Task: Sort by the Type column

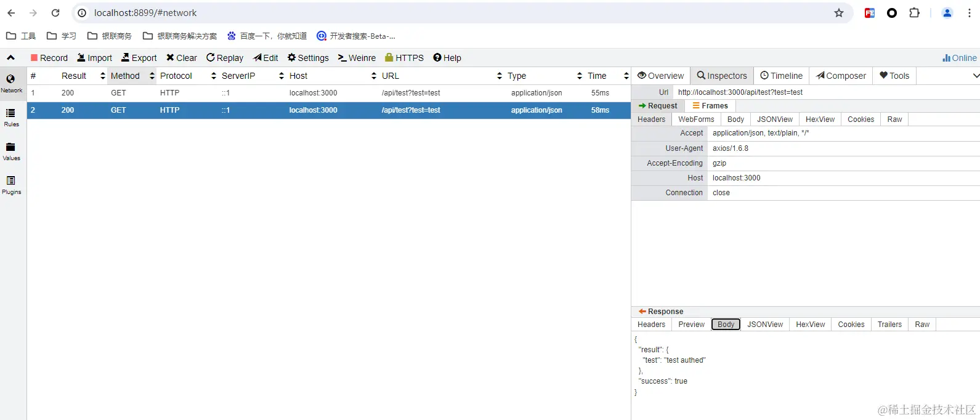Action: tap(544, 76)
